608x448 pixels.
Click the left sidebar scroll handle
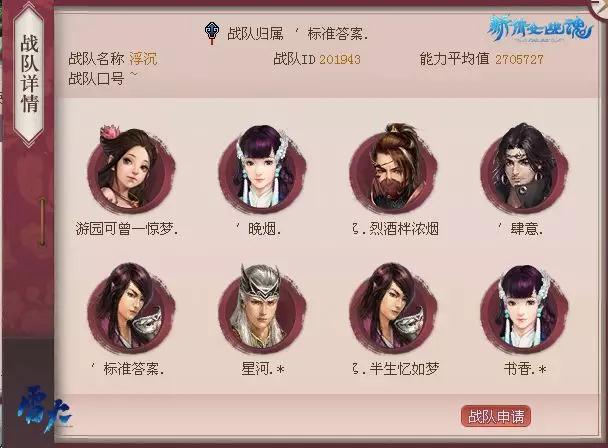[x=43, y=222]
